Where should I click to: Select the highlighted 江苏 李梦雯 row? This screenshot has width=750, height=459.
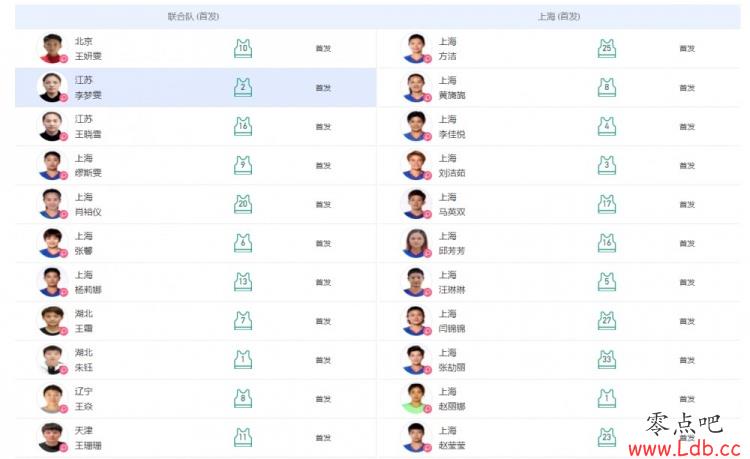click(x=196, y=87)
